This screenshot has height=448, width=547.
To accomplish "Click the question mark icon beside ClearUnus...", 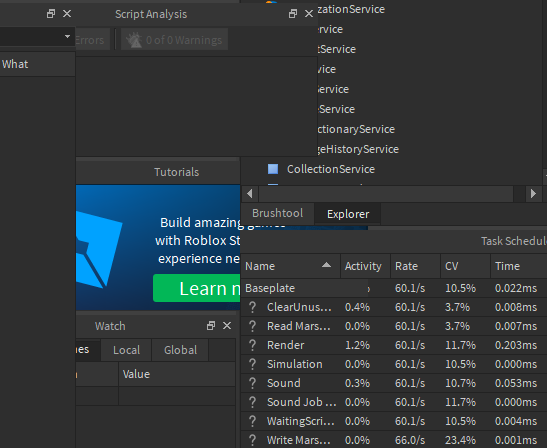I will pos(252,307).
